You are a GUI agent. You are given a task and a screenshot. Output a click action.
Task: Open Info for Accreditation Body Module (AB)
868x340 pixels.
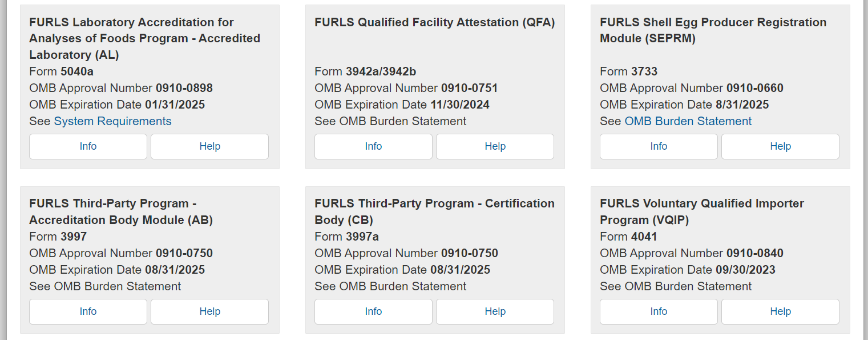click(x=88, y=311)
